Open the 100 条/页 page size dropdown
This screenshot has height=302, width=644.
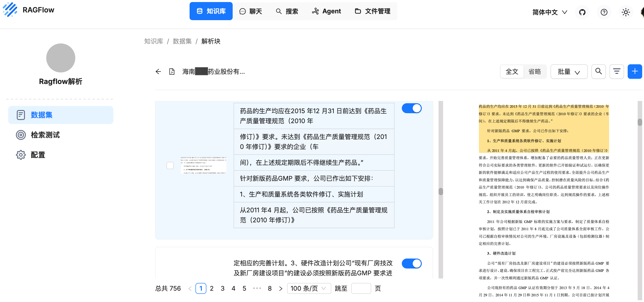(309, 288)
